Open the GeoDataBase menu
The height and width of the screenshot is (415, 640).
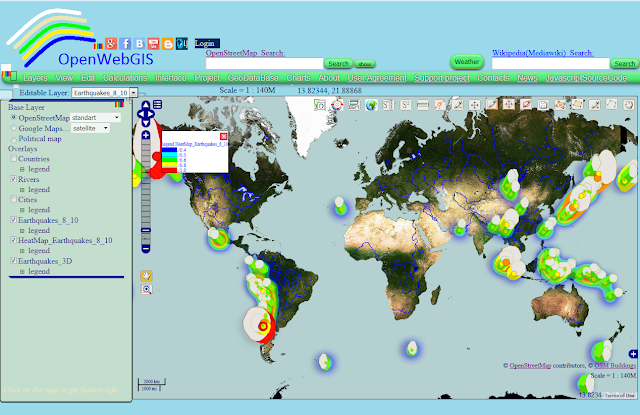[253, 78]
